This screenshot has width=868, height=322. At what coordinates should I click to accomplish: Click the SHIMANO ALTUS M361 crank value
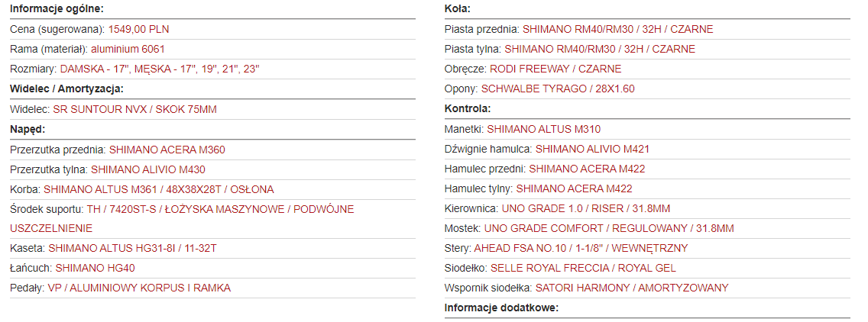pyautogui.click(x=158, y=189)
